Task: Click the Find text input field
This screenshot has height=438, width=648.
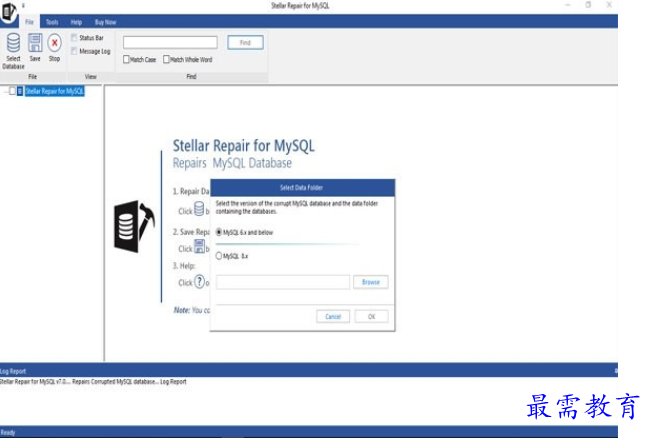Action: (x=170, y=42)
